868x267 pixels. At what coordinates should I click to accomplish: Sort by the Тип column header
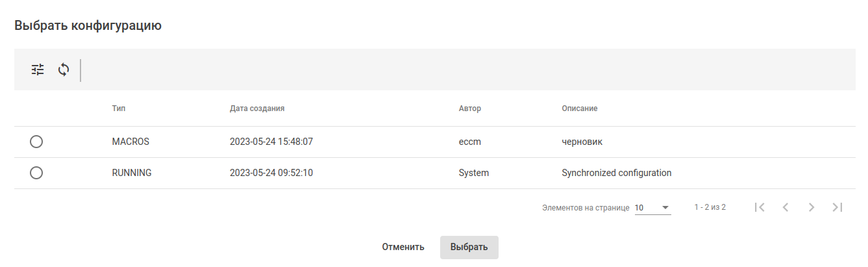[x=119, y=108]
